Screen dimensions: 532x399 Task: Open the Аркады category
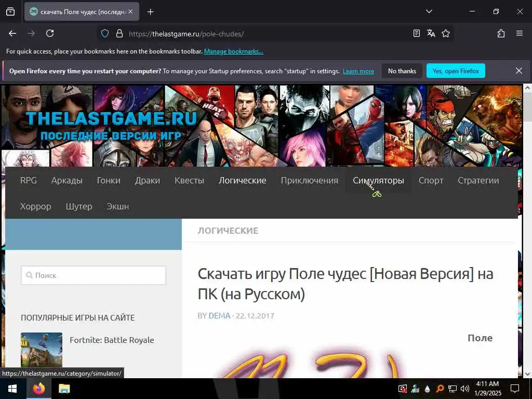click(x=67, y=180)
